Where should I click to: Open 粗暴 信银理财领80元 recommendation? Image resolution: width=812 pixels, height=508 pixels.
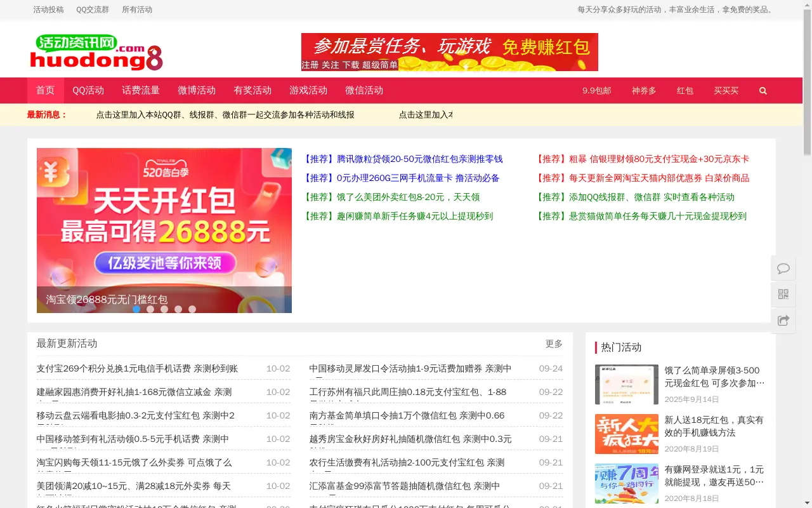[x=642, y=159]
